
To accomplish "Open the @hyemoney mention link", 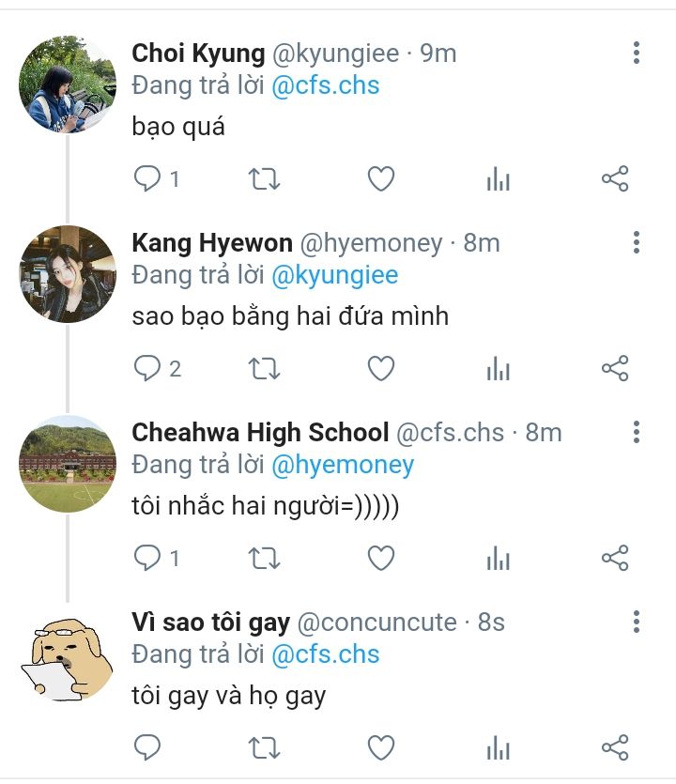I will (343, 465).
